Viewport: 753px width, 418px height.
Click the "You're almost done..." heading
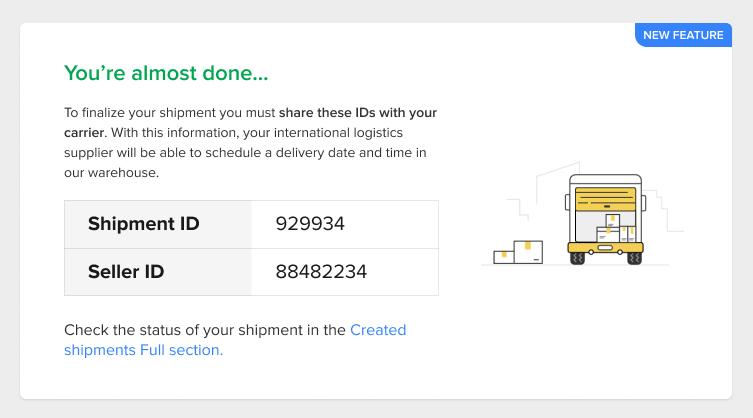pos(166,73)
